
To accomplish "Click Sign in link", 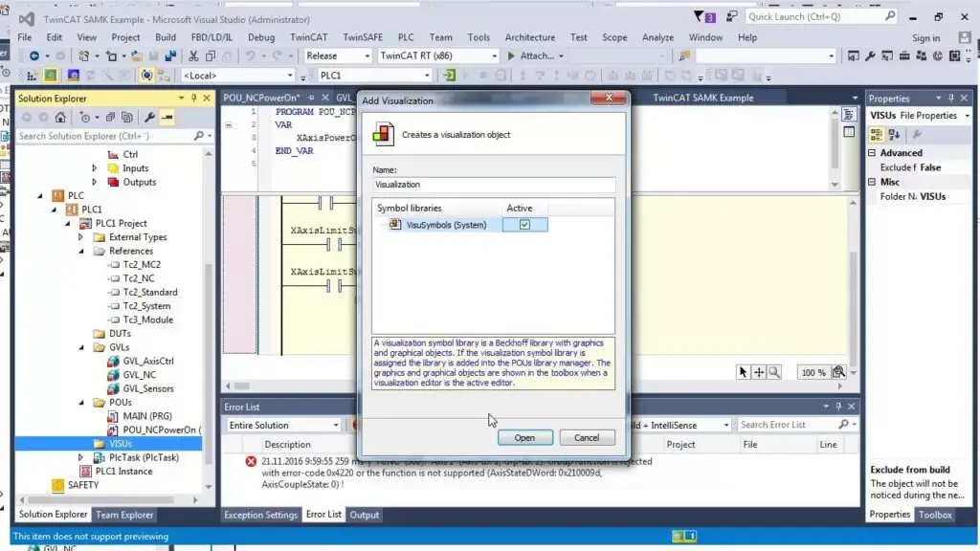I will tap(925, 38).
